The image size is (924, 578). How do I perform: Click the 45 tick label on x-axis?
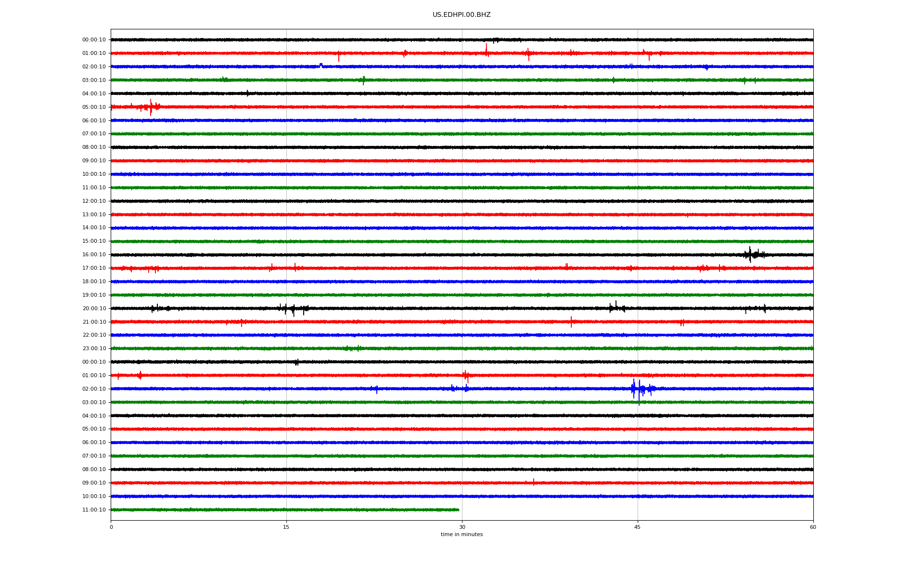[x=637, y=527]
